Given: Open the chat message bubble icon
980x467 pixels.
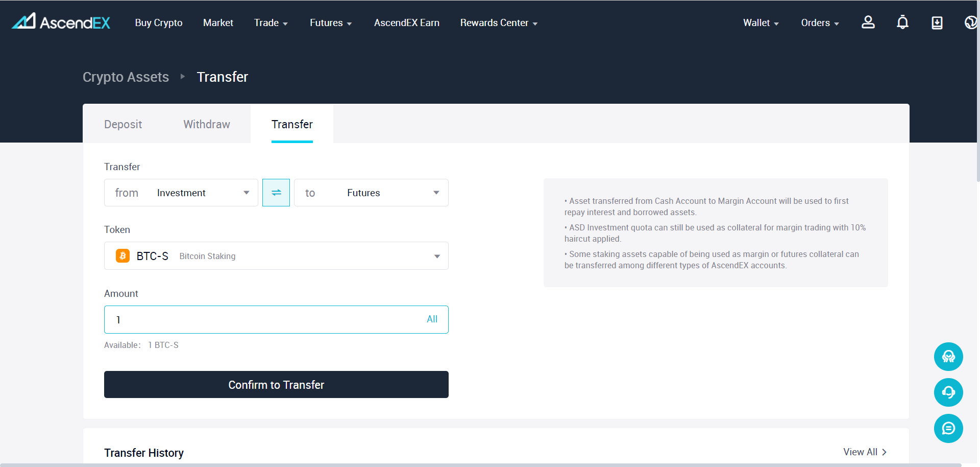Looking at the screenshot, I should pos(948,428).
